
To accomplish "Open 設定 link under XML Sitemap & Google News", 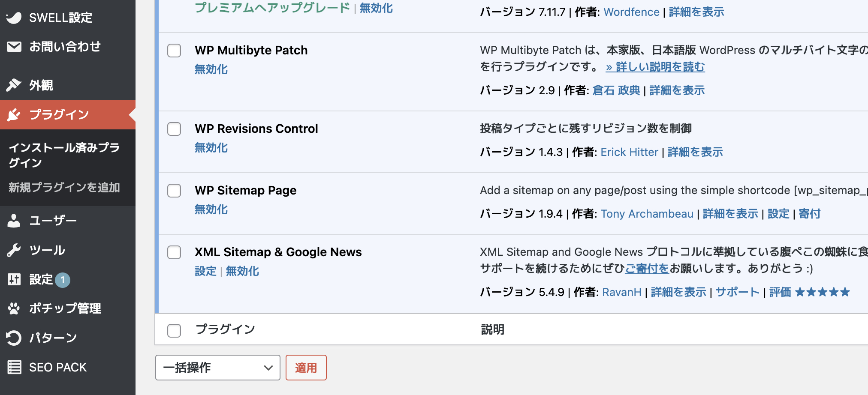I will (206, 271).
